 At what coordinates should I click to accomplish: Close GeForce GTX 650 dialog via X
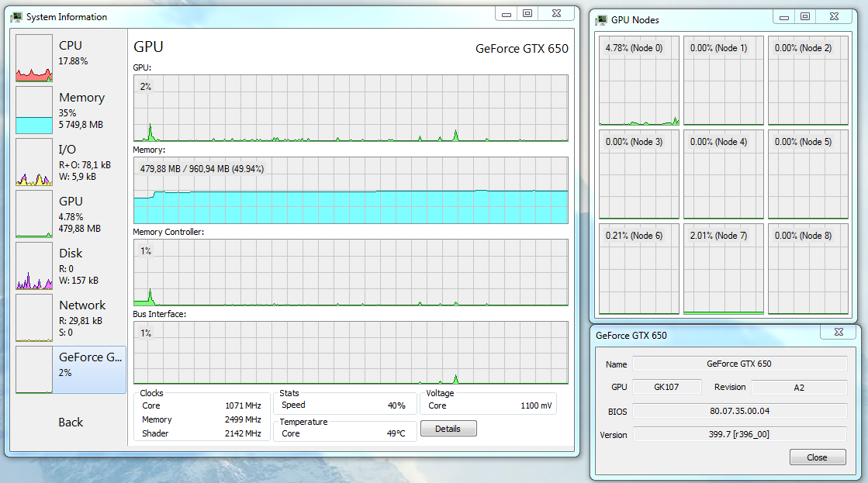pos(839,332)
